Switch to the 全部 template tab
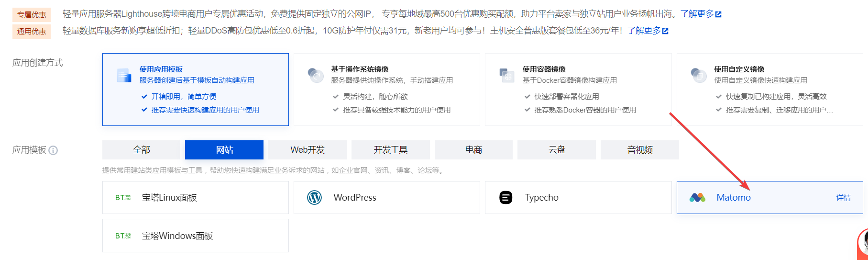 (142, 150)
